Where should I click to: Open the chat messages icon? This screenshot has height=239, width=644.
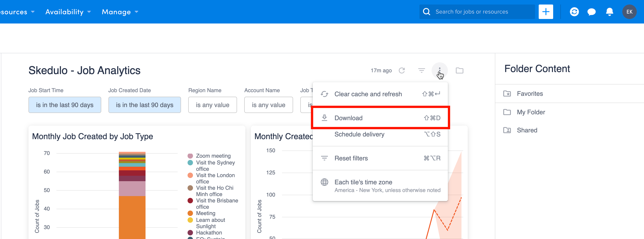592,12
